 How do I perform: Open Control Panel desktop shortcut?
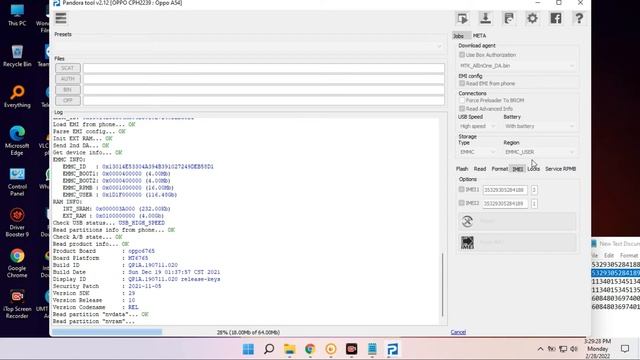pyautogui.click(x=17, y=182)
